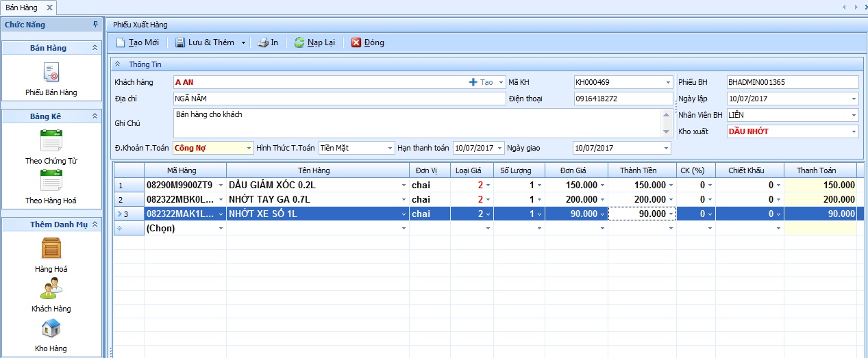Click the Số Lượng column header
The width and height of the screenshot is (868, 358).
point(519,170)
